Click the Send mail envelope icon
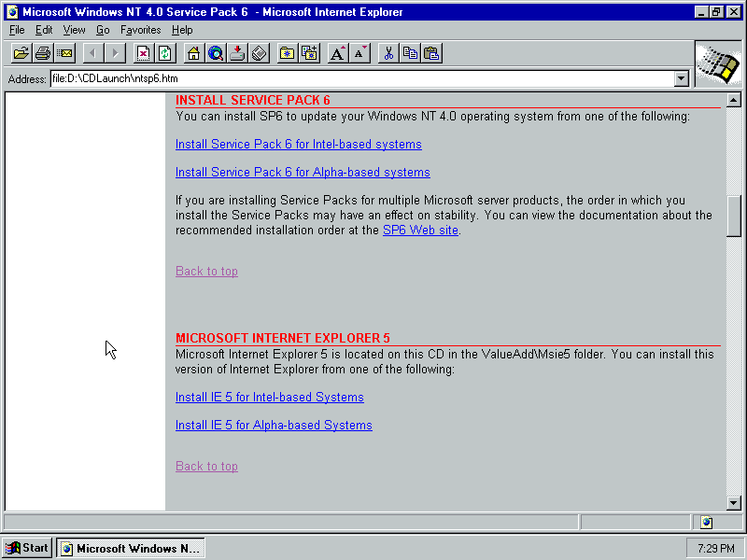This screenshot has width=747, height=560. 64,53
